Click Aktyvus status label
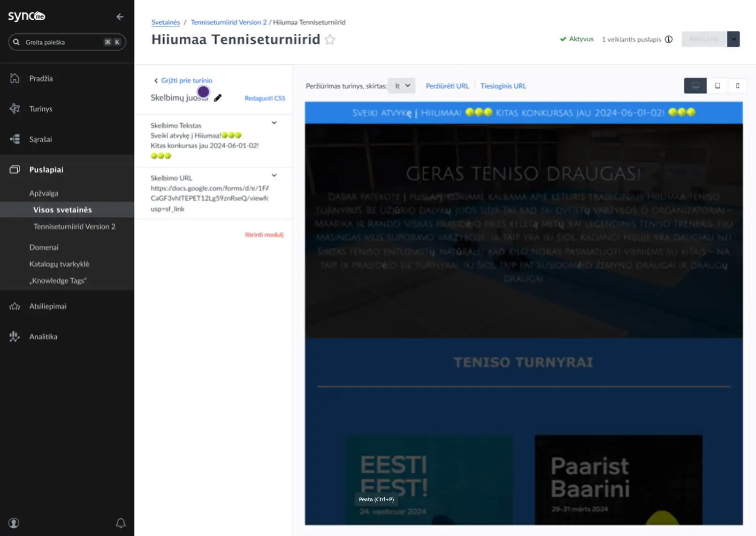 (x=577, y=39)
